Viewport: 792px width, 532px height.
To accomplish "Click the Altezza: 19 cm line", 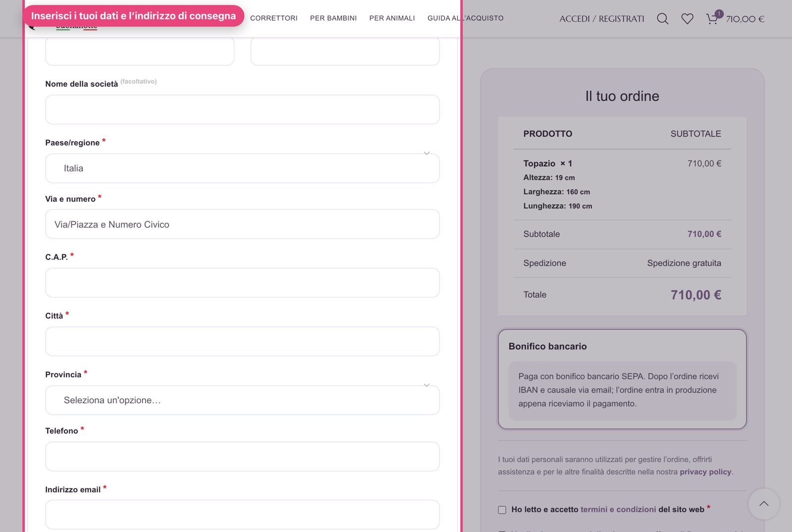I will [x=549, y=177].
